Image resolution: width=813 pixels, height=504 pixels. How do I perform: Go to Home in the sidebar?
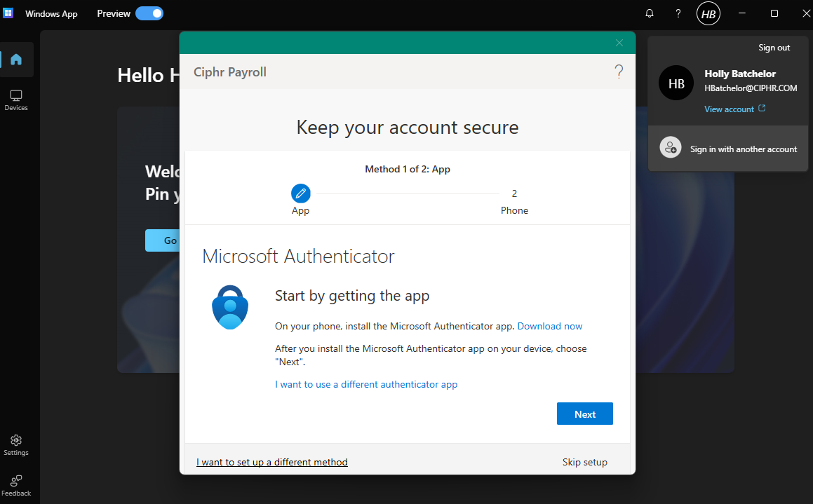pos(16,60)
